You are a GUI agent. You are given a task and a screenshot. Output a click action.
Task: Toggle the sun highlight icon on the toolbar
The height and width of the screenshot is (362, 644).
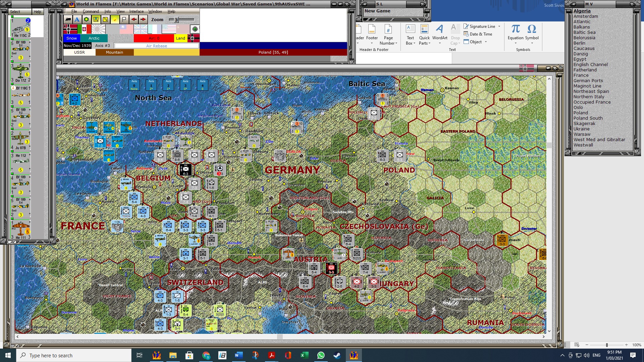pos(114,19)
